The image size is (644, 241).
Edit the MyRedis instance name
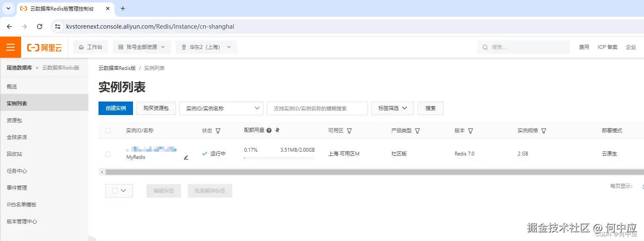click(x=186, y=158)
